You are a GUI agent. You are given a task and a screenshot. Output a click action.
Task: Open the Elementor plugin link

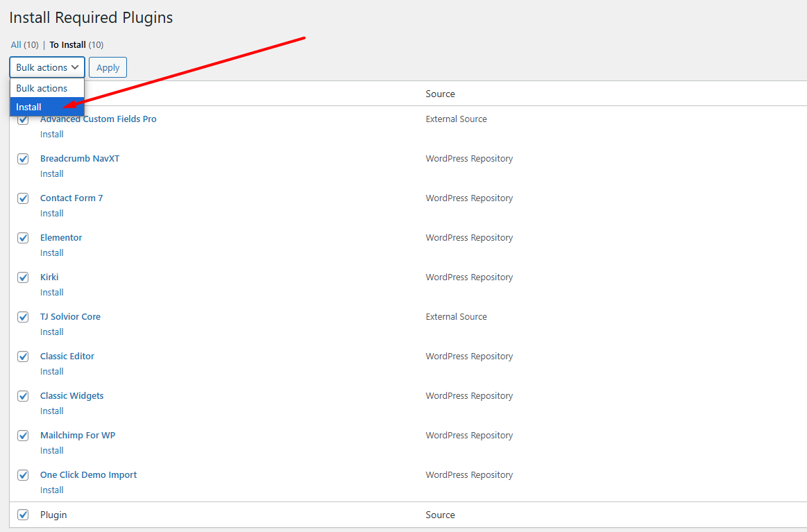[61, 238]
